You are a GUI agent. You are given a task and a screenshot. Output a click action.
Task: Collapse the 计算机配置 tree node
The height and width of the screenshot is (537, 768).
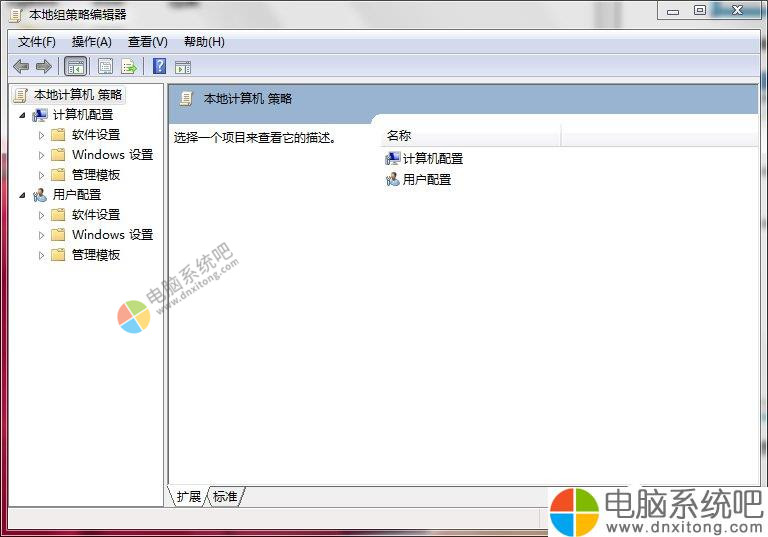pos(23,116)
